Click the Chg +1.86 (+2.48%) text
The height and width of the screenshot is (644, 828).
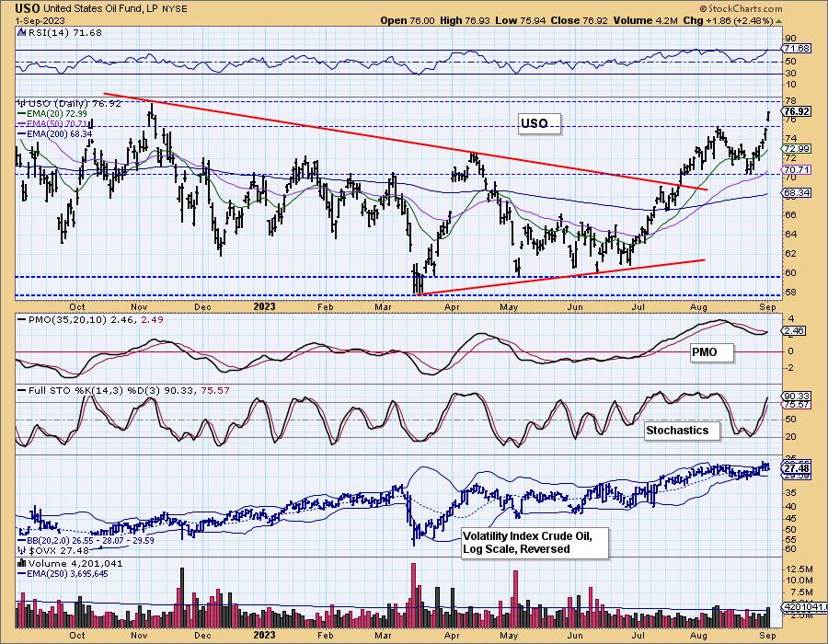coord(729,20)
